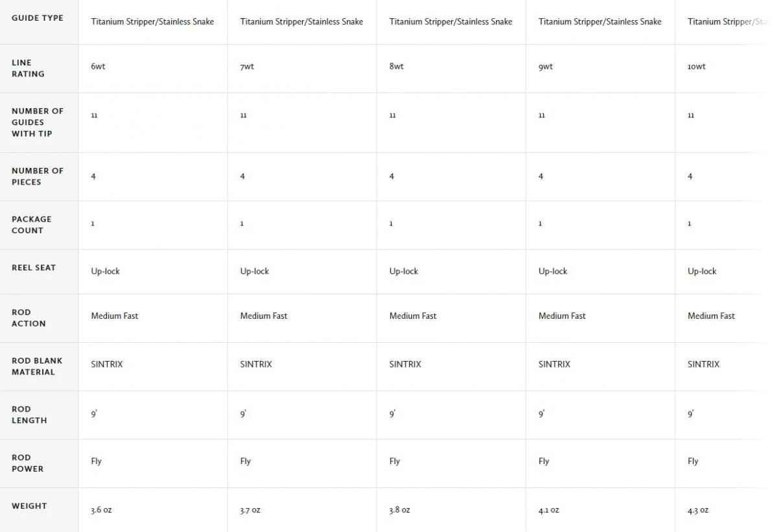This screenshot has width=778, height=532.
Task: Click the ROD ACTION row header
Action: coord(29,318)
